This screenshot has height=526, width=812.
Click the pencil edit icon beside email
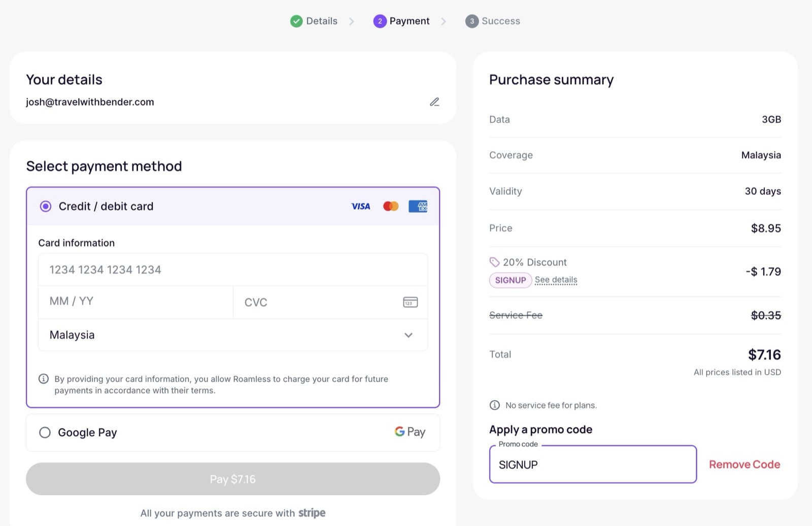point(434,102)
